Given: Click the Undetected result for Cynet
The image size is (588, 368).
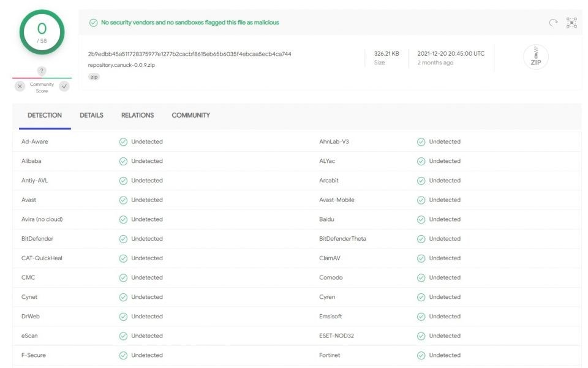Looking at the screenshot, I should 147,297.
